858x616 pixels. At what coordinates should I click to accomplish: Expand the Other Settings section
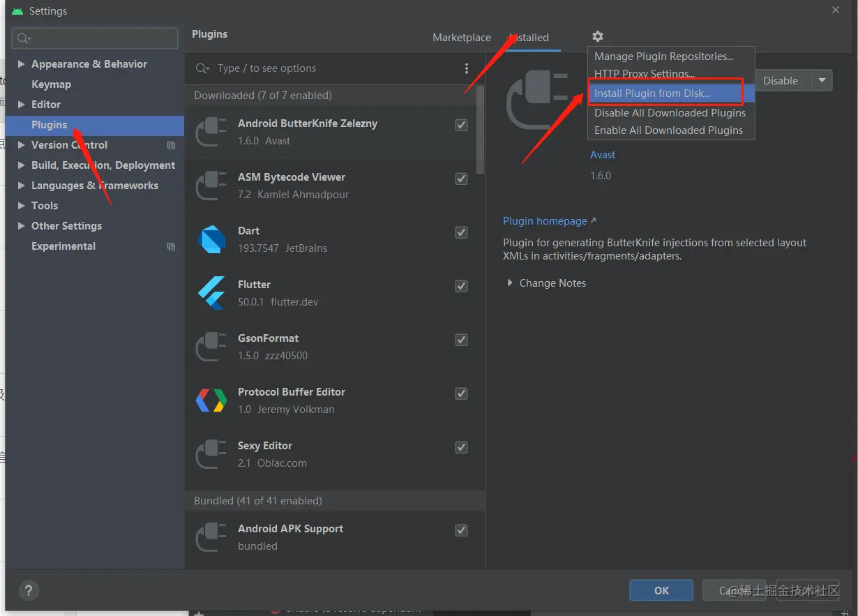tap(21, 226)
